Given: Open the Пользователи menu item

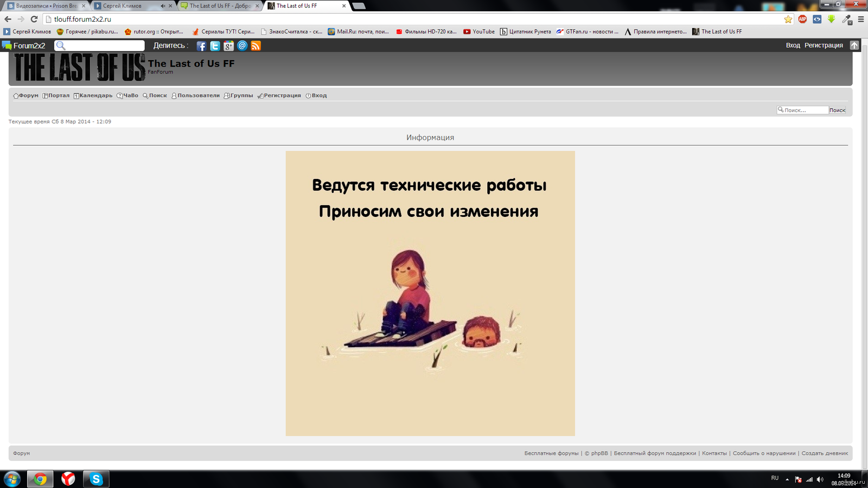Looking at the screenshot, I should (195, 95).
